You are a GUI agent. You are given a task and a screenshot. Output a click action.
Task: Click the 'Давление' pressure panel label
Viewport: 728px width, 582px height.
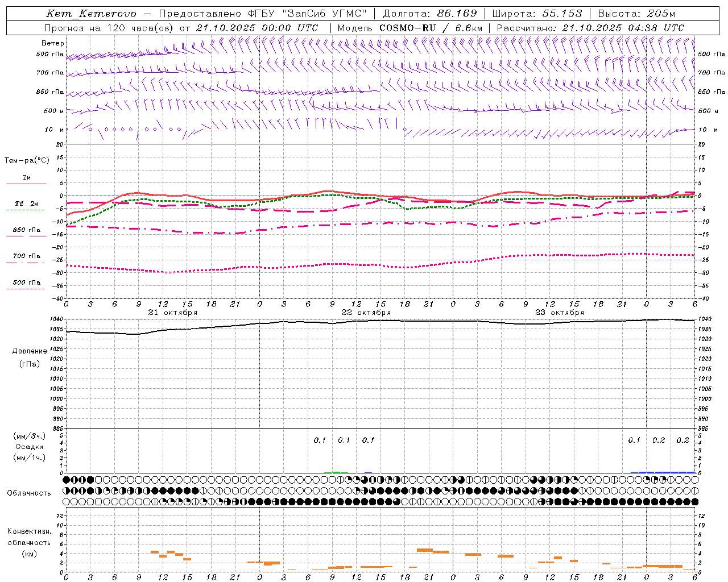pyautogui.click(x=30, y=351)
